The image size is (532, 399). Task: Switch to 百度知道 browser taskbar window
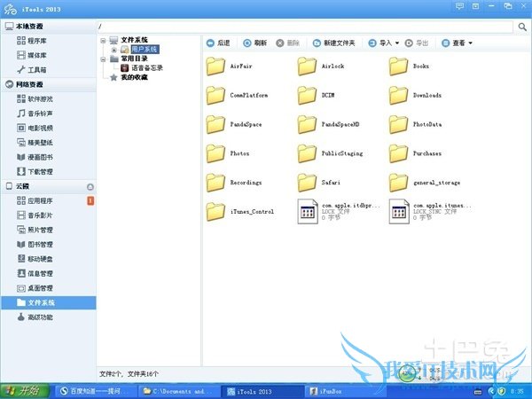click(x=96, y=391)
